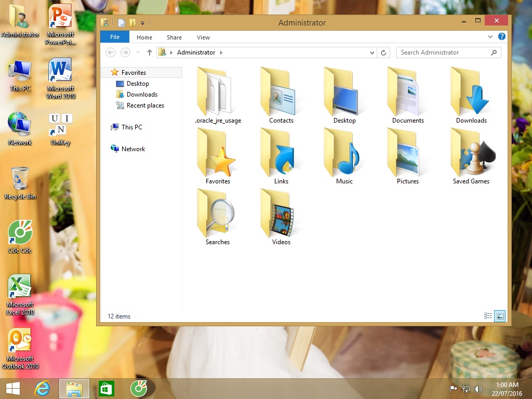Refresh the Administrator folder view
This screenshot has height=399, width=532.
(383, 52)
